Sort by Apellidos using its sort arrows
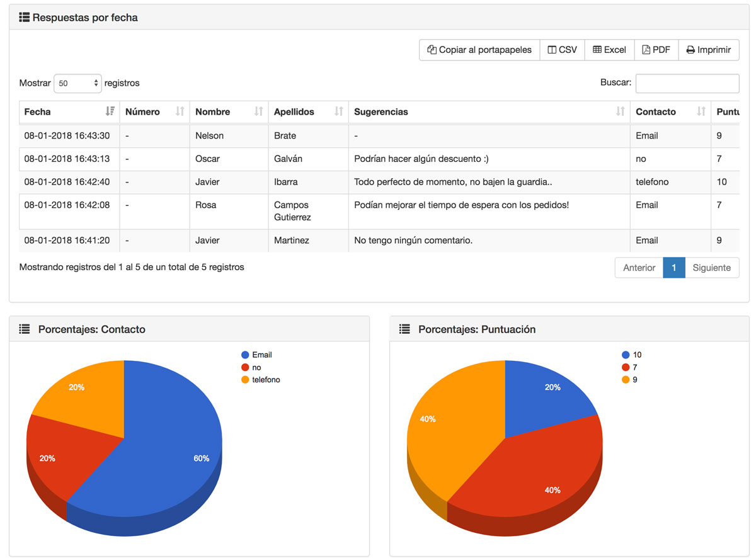 [339, 111]
